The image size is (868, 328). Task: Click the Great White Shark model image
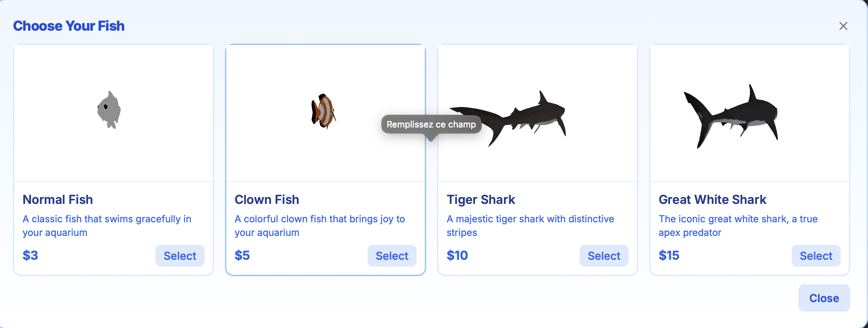(x=731, y=116)
